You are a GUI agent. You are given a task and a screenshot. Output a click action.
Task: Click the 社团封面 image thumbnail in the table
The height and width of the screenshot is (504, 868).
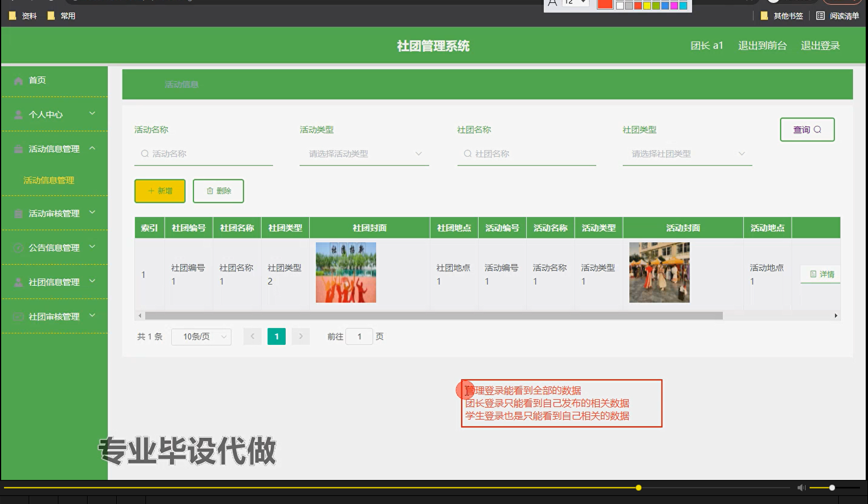[x=346, y=272]
